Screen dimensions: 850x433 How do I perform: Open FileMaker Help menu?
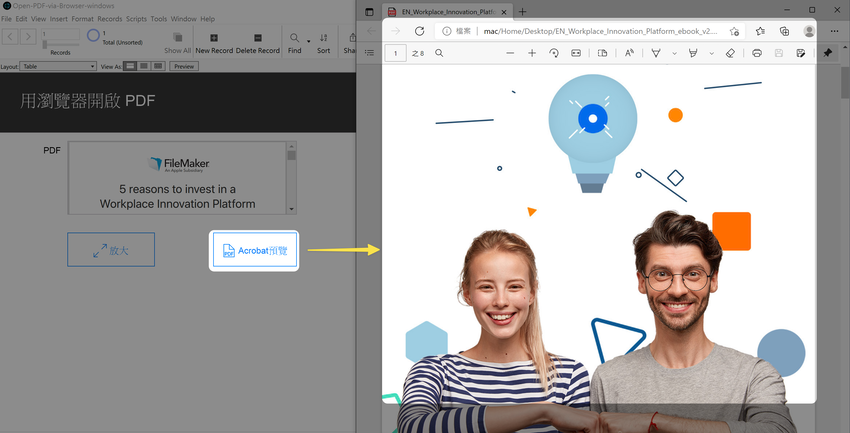(x=208, y=18)
